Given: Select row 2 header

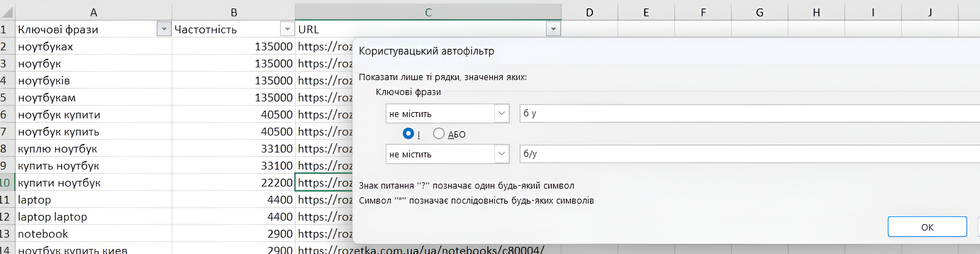Looking at the screenshot, I should (7, 46).
